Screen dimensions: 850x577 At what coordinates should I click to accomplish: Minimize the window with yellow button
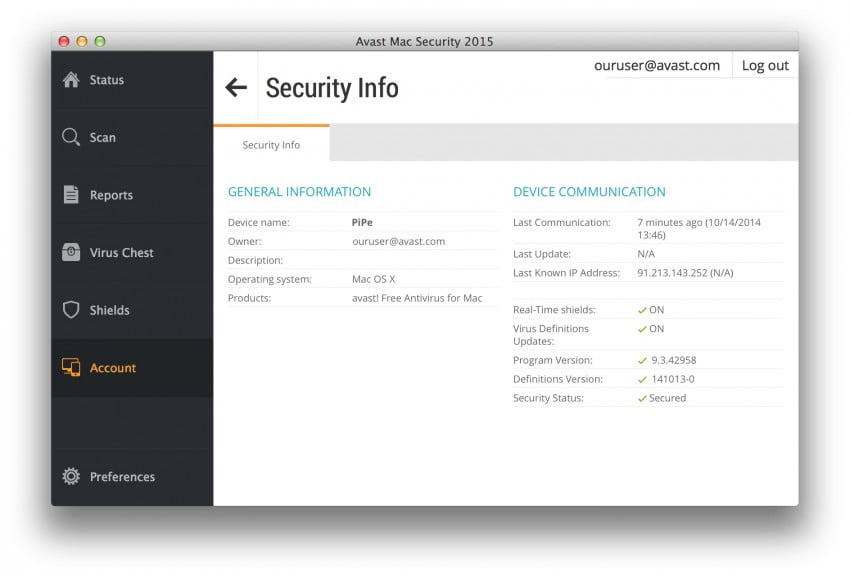tap(82, 41)
